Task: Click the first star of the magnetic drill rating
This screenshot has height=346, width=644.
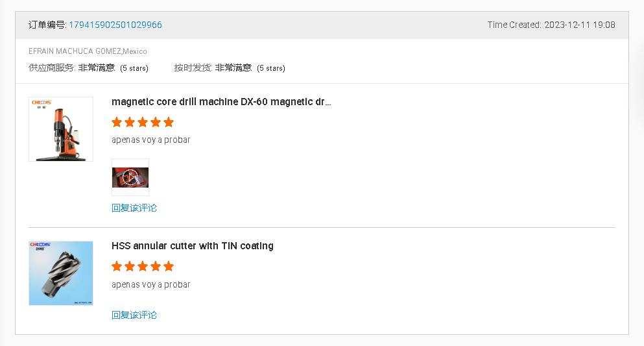Action: pyautogui.click(x=117, y=122)
